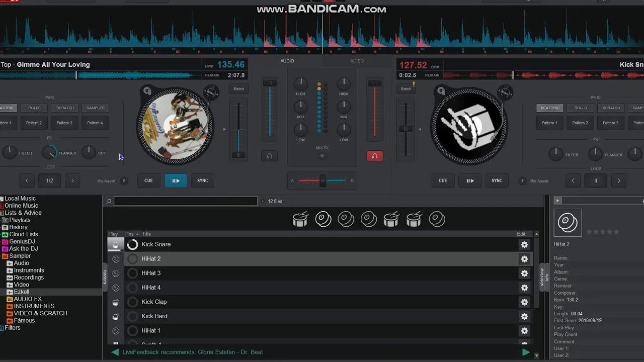
Task: Trigger the play icon for HiHat 3 sample
Action: click(116, 273)
